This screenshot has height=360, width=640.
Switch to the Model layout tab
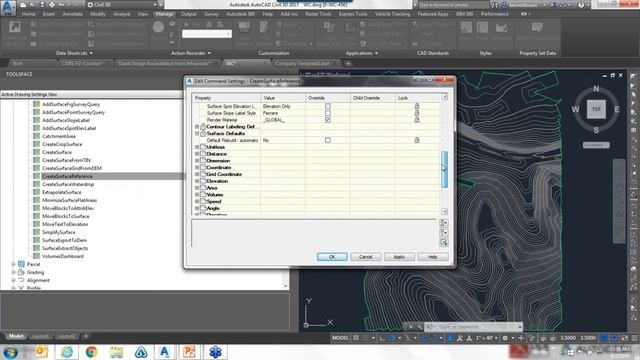[x=16, y=336]
